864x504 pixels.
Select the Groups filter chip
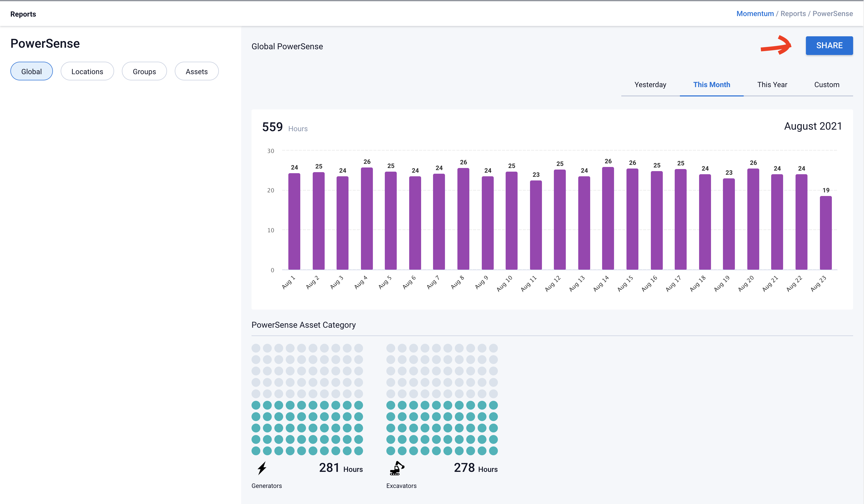(x=144, y=71)
